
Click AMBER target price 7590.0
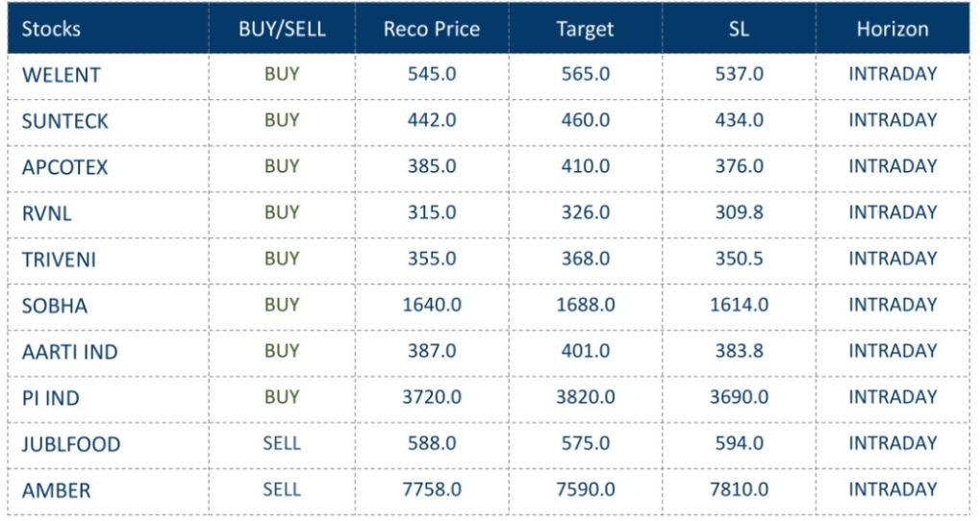click(585, 489)
